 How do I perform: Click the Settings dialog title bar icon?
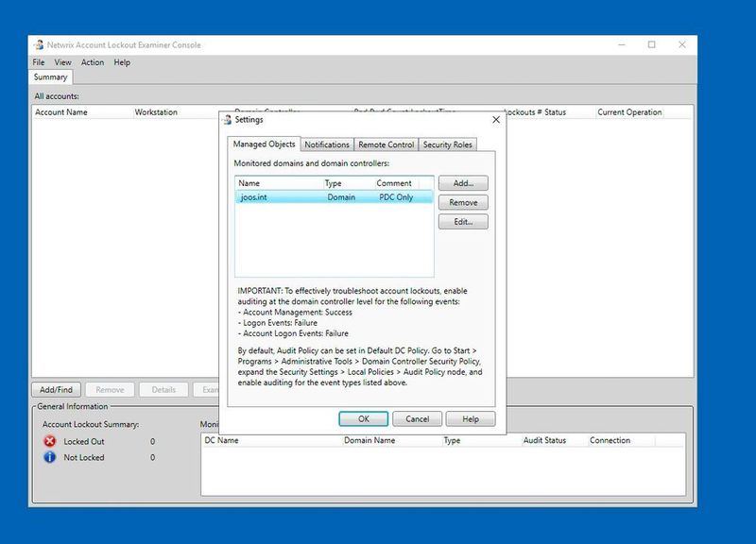click(230, 122)
